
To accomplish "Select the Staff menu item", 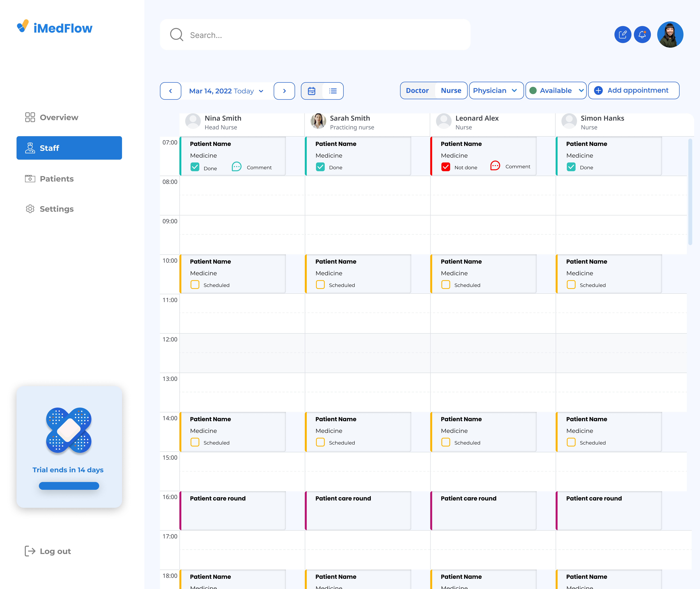I will [69, 148].
